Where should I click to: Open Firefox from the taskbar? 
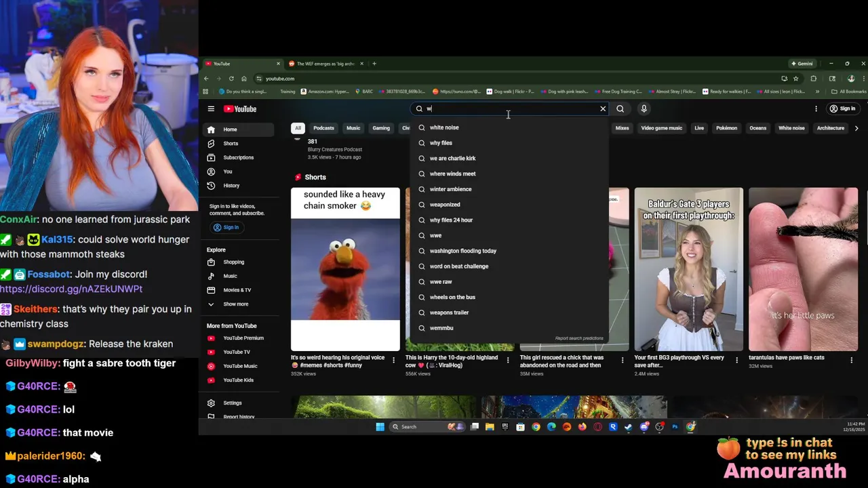[583, 427]
